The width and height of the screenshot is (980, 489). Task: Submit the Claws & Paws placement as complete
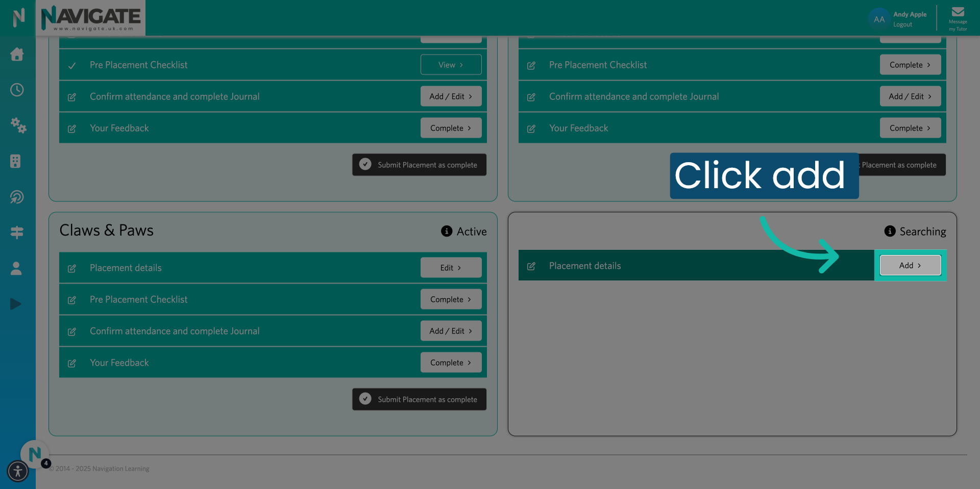point(419,399)
